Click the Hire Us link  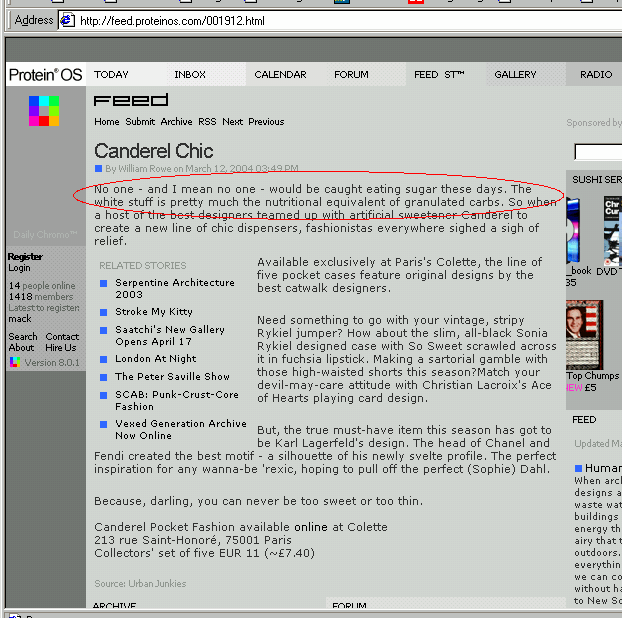[x=61, y=348]
